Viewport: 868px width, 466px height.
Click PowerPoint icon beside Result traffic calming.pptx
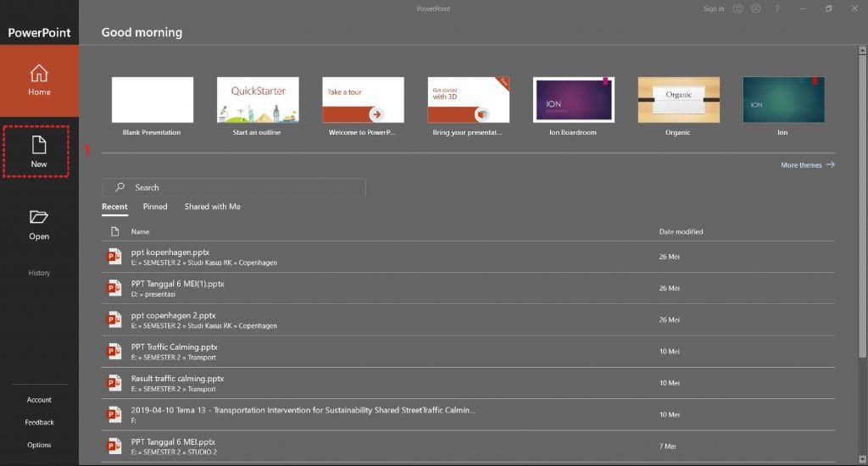[x=114, y=382]
